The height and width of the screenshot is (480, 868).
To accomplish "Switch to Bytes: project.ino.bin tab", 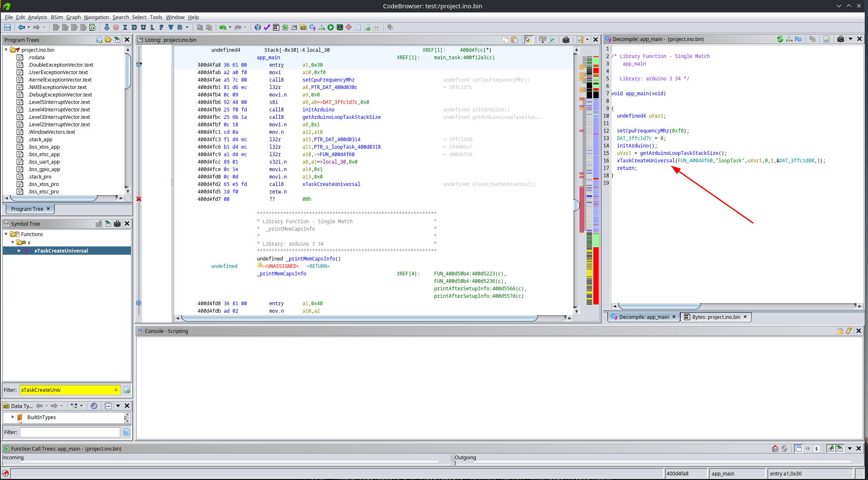I will [716, 317].
